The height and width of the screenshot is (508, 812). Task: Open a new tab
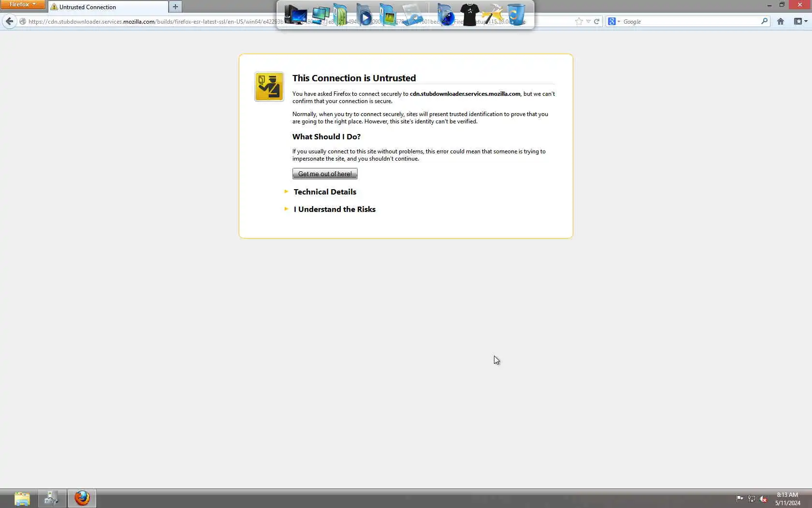tap(175, 7)
